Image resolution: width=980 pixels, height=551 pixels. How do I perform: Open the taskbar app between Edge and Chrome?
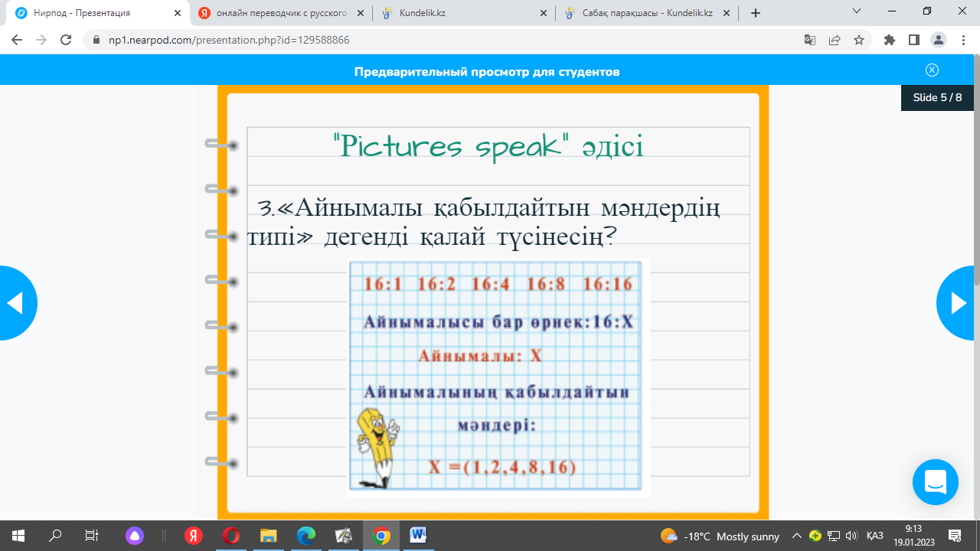[x=343, y=536]
